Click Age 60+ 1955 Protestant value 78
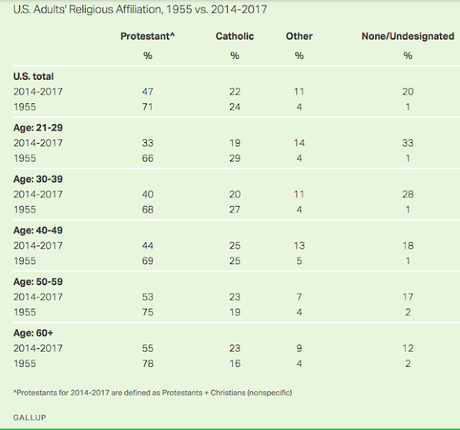This screenshot has height=430, width=460. pyautogui.click(x=148, y=364)
